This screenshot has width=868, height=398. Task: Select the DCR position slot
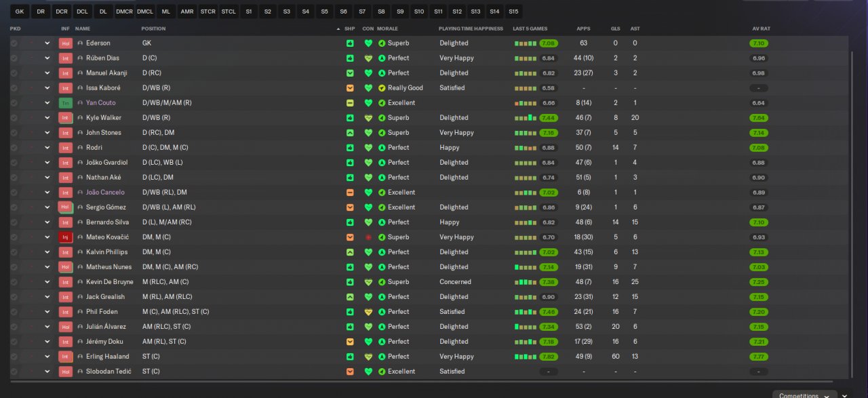(62, 12)
